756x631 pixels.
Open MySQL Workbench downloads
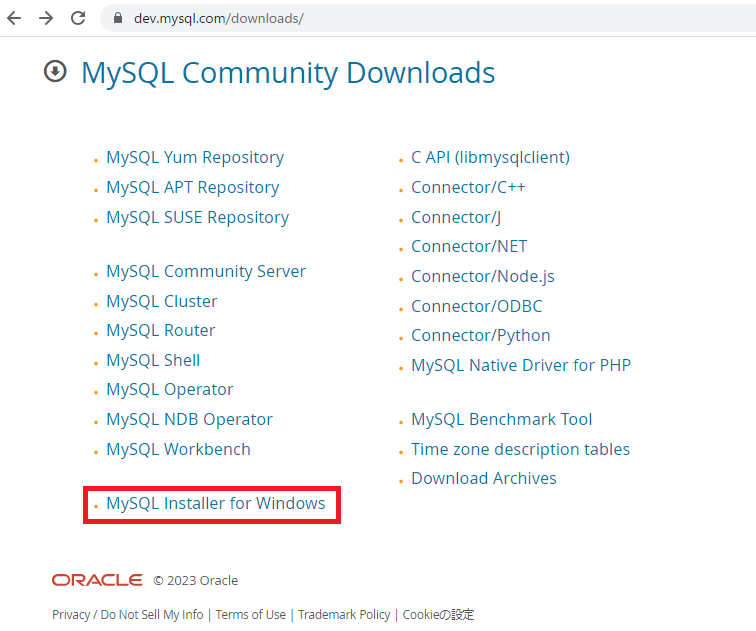178,449
